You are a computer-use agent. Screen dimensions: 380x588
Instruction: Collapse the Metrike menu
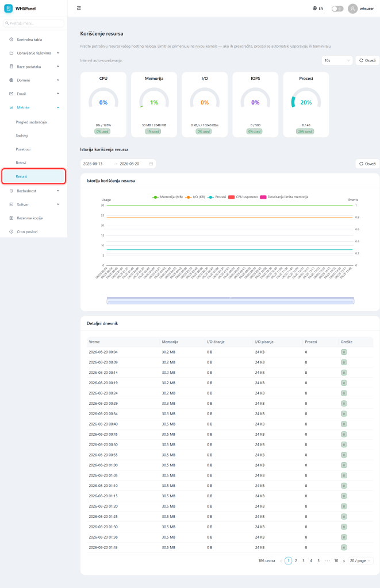pyautogui.click(x=34, y=107)
